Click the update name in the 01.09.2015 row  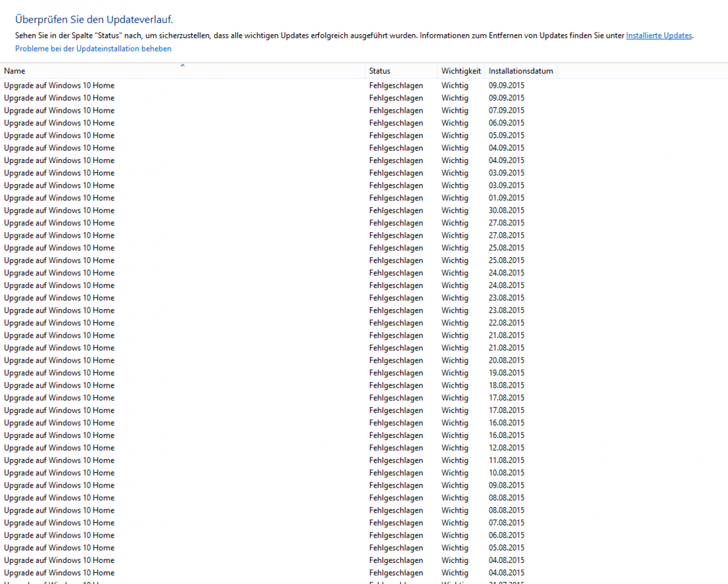tap(59, 198)
